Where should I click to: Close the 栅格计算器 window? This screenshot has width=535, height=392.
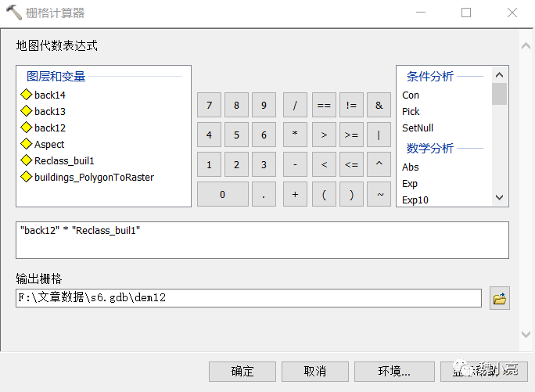[x=512, y=13]
